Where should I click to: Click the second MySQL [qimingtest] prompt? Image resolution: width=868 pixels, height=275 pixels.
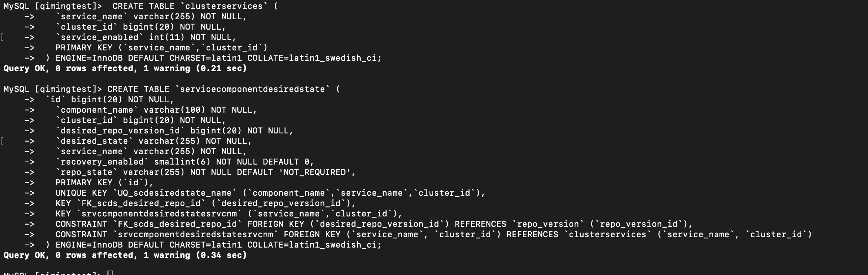click(x=53, y=89)
